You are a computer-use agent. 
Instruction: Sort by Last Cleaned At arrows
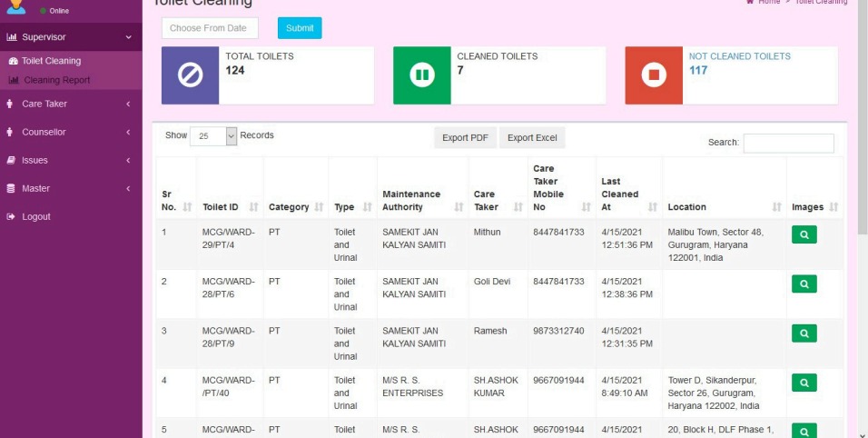click(x=653, y=207)
